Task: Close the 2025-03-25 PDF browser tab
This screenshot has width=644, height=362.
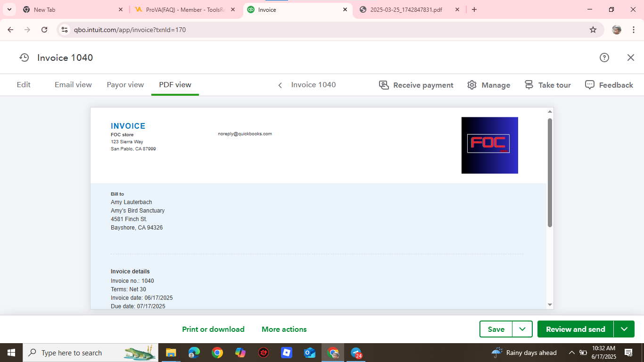Action: pos(457,9)
